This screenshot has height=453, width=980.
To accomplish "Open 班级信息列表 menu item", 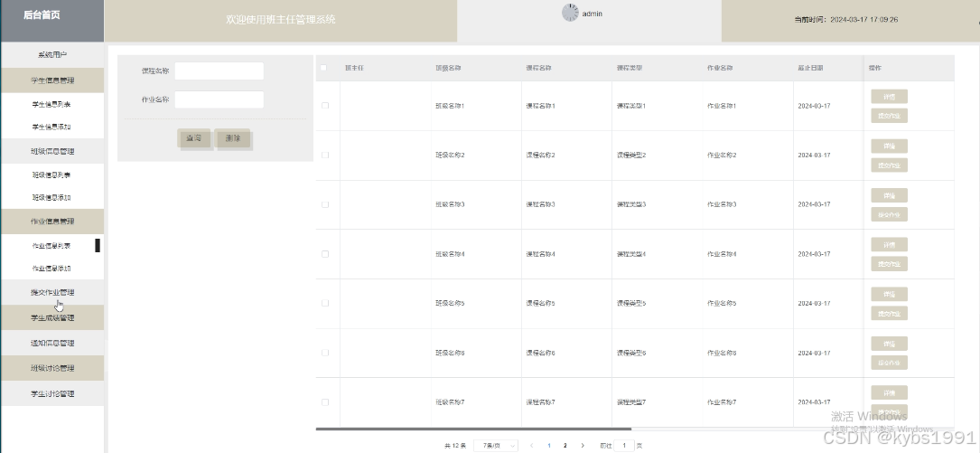I will [51, 175].
